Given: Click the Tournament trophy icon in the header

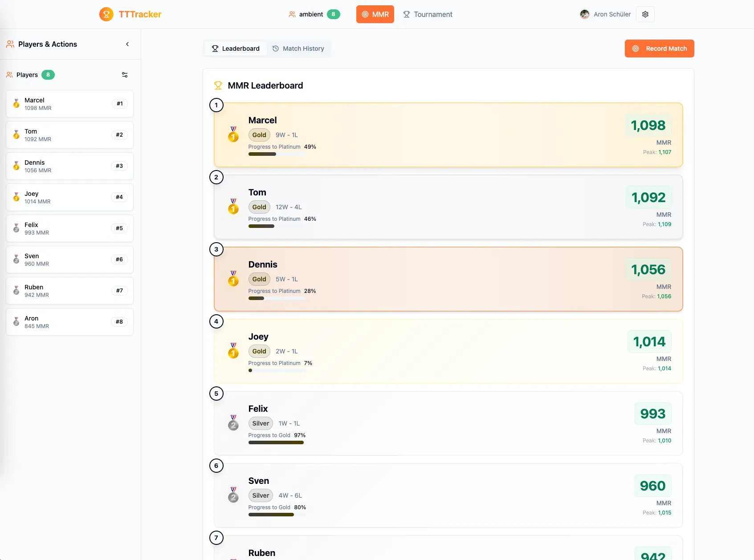Looking at the screenshot, I should coord(406,14).
